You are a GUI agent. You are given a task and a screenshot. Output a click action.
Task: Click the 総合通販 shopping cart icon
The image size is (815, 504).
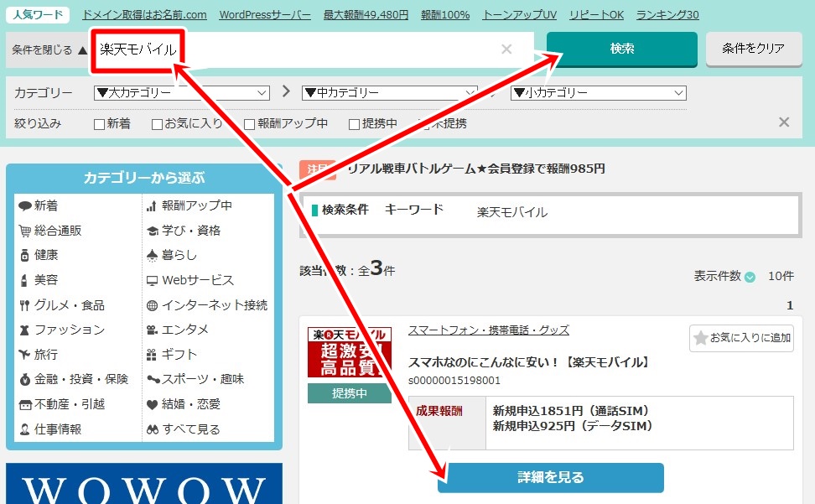coord(24,230)
